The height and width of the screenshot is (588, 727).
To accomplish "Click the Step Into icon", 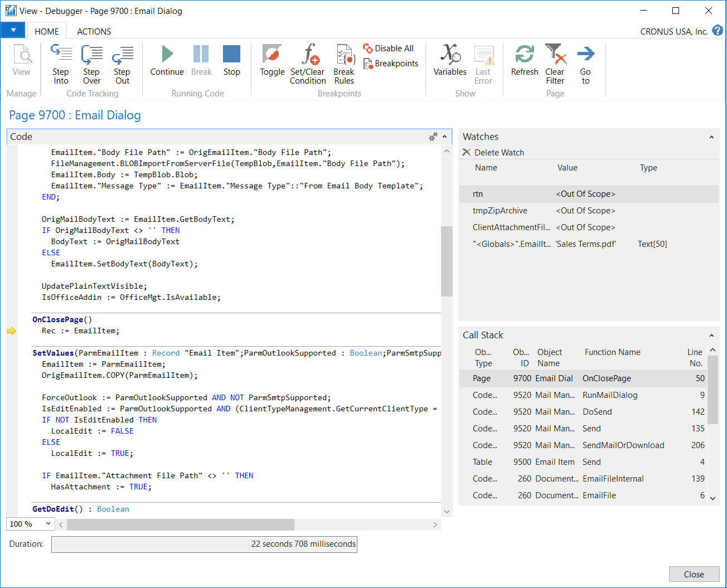I will [x=61, y=55].
